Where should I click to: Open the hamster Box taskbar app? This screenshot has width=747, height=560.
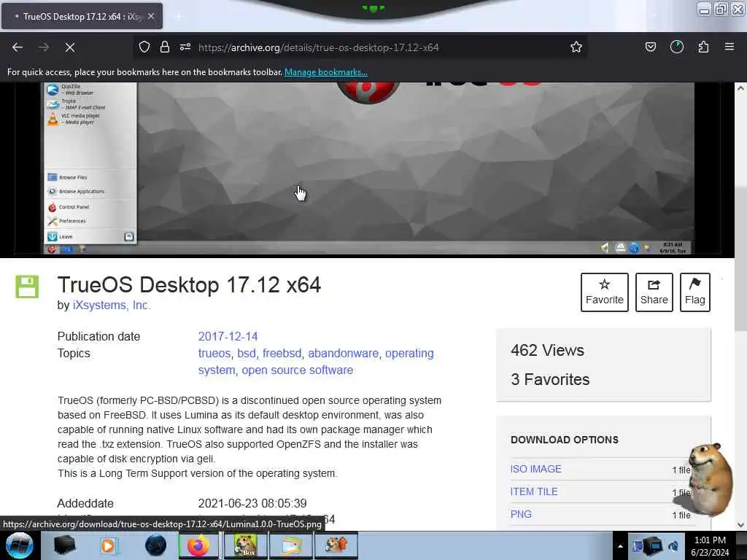pos(245,545)
